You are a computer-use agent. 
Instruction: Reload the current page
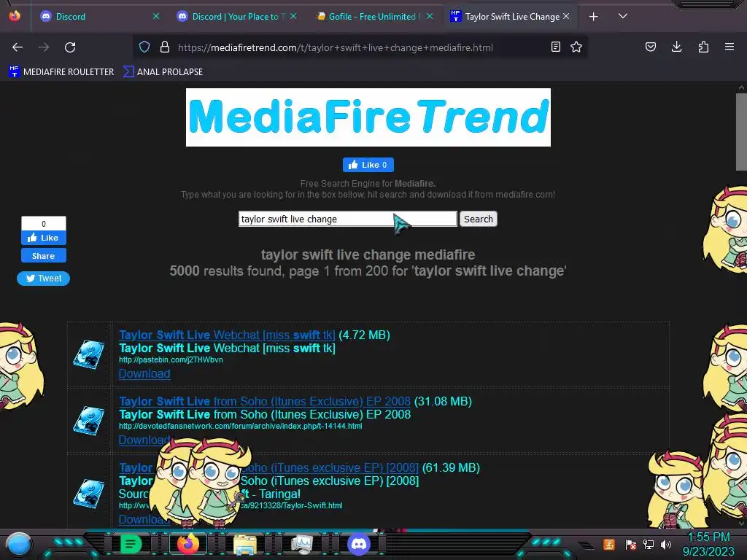[70, 47]
